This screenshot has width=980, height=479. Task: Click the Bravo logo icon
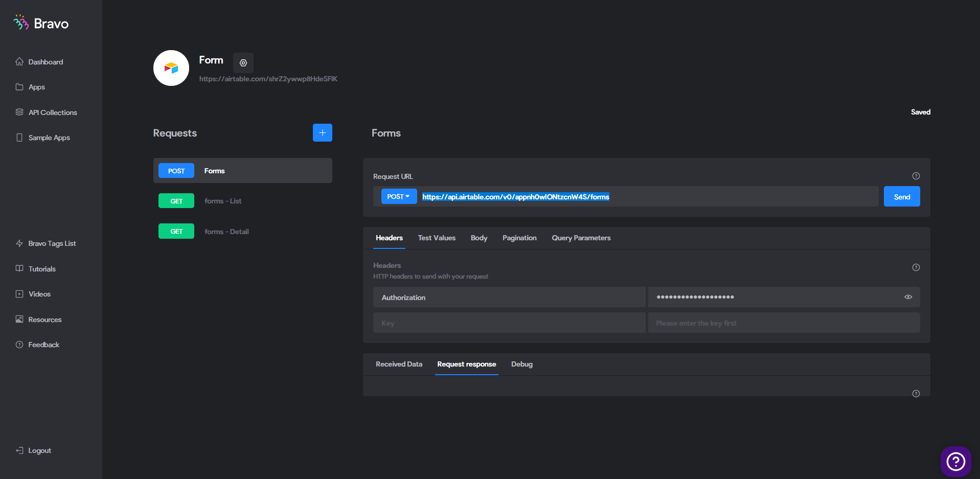click(21, 22)
